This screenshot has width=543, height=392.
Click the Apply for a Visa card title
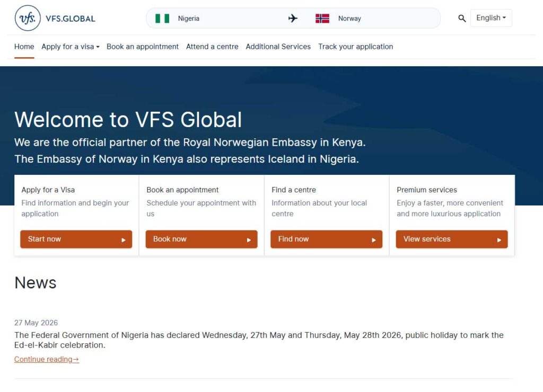click(x=48, y=190)
